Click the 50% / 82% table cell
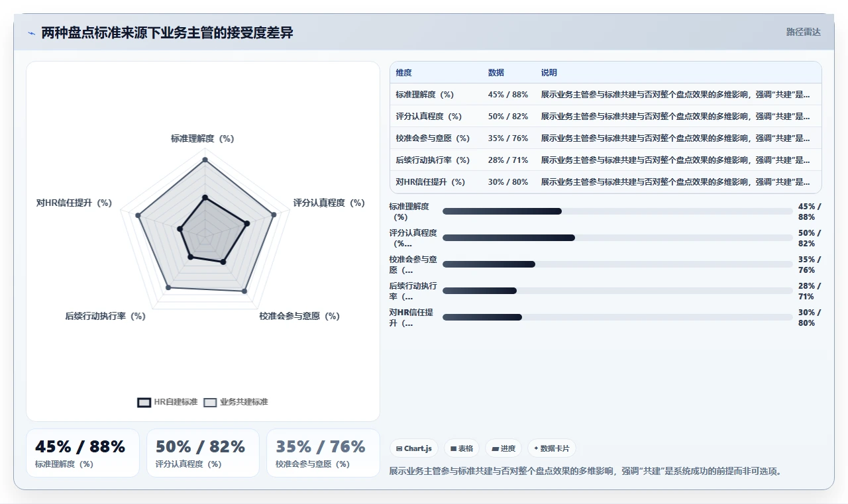848x504 pixels. pos(508,117)
